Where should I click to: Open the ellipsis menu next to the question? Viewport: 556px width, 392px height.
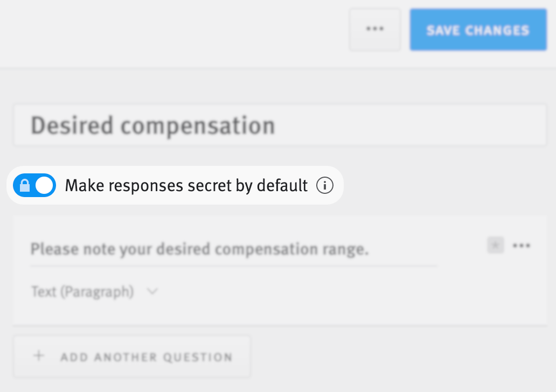pyautogui.click(x=522, y=245)
